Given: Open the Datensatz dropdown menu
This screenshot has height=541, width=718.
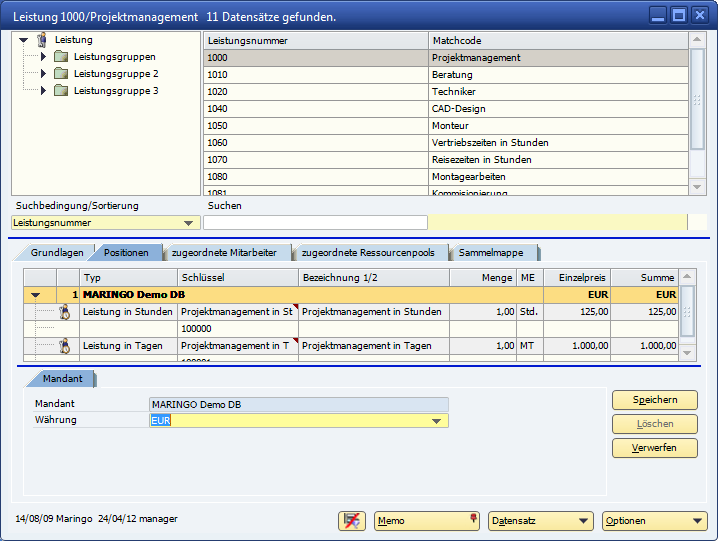Looking at the screenshot, I should [x=583, y=521].
